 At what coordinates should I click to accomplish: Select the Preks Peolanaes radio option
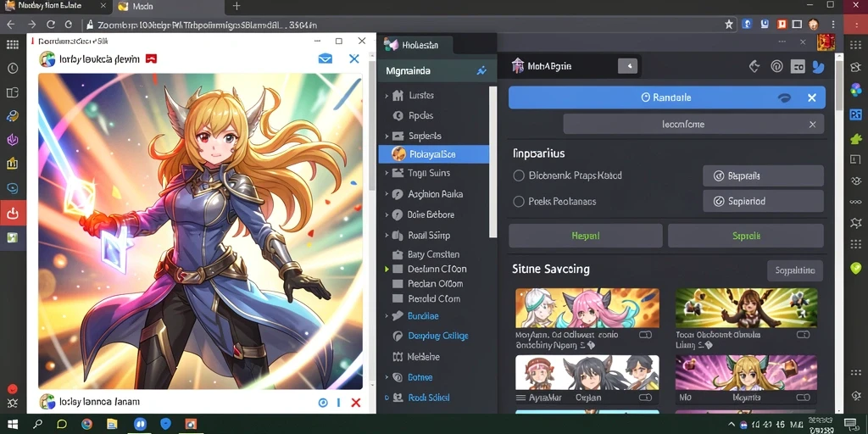click(x=519, y=202)
